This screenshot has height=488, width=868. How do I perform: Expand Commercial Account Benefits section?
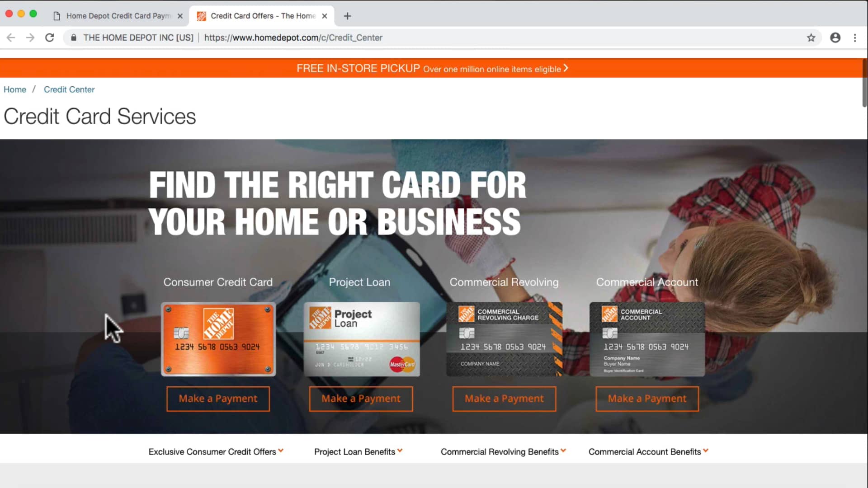point(647,451)
